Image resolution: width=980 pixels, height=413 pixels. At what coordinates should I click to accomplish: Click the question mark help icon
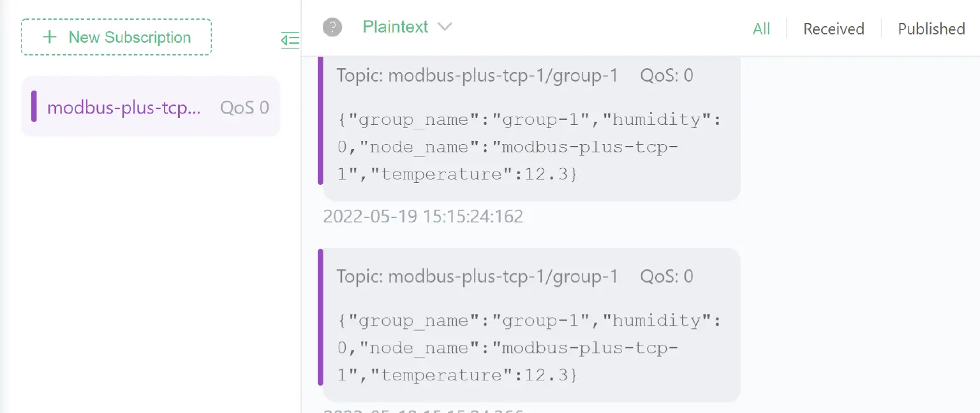point(332,27)
